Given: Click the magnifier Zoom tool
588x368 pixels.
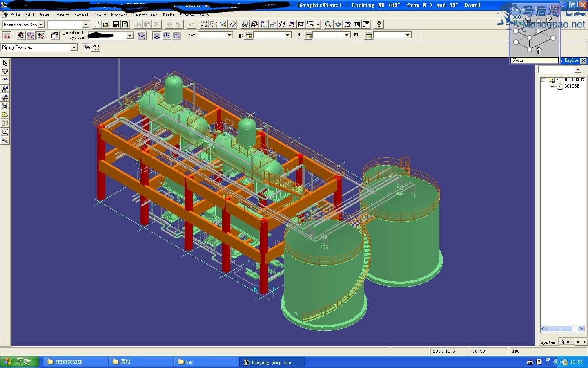Looking at the screenshot, I should pyautogui.click(x=328, y=25).
